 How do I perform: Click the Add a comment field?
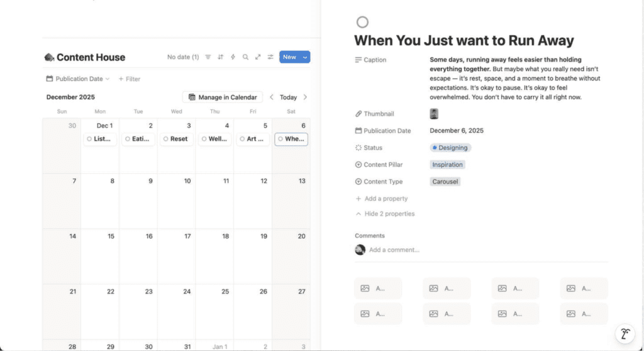[394, 250]
